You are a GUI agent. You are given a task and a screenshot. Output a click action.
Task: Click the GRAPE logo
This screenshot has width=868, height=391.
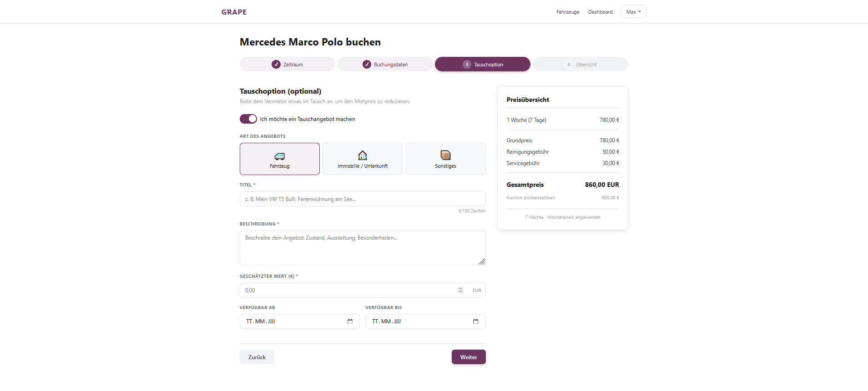coord(234,12)
